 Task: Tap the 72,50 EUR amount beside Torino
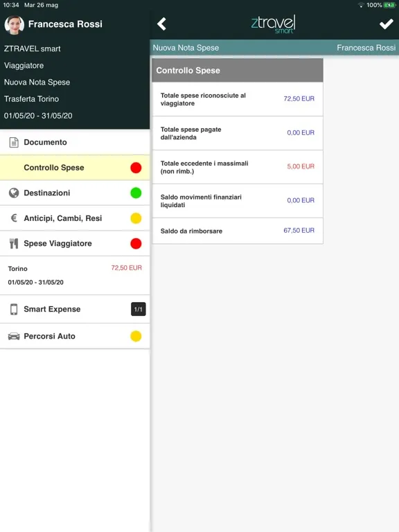click(x=127, y=267)
